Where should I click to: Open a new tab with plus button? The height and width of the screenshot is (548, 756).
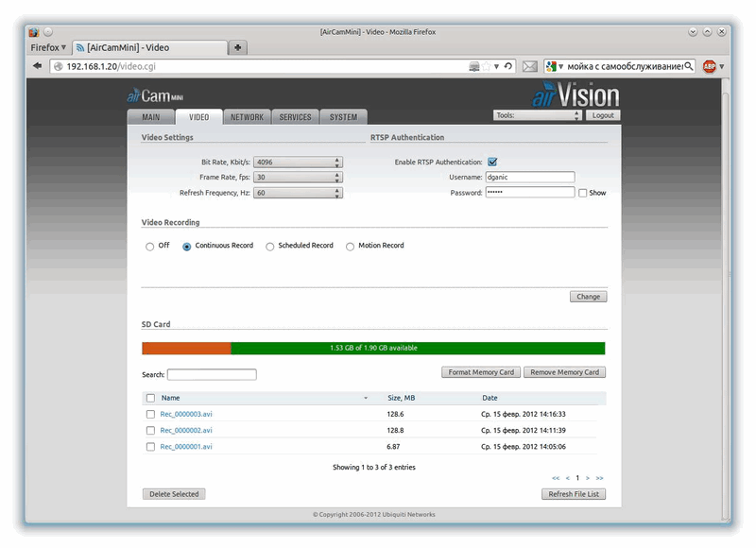[x=238, y=47]
